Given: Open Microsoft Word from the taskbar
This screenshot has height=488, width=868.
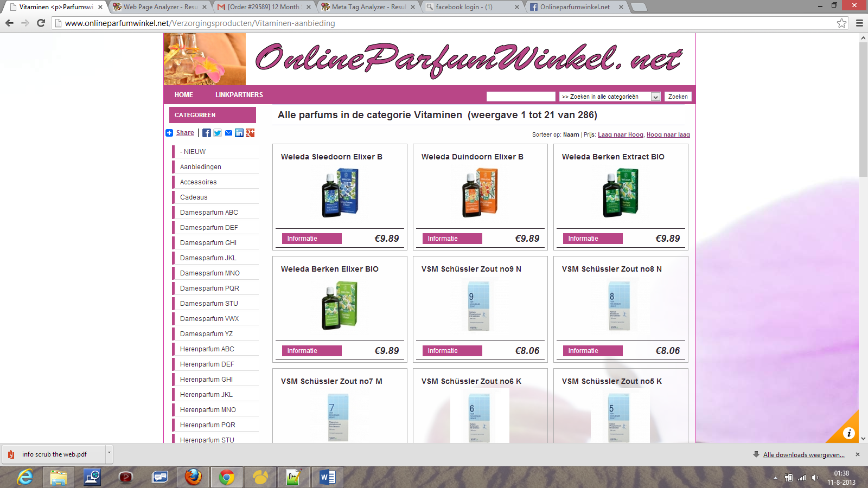Looking at the screenshot, I should pyautogui.click(x=328, y=477).
